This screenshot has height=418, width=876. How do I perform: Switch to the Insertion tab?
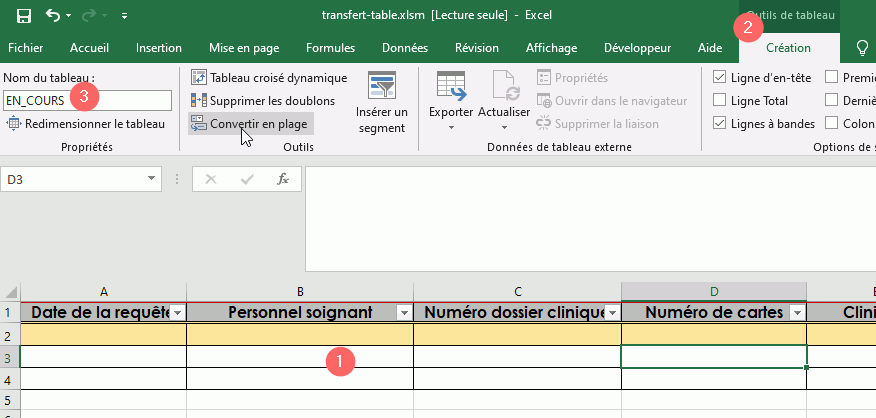pyautogui.click(x=159, y=48)
